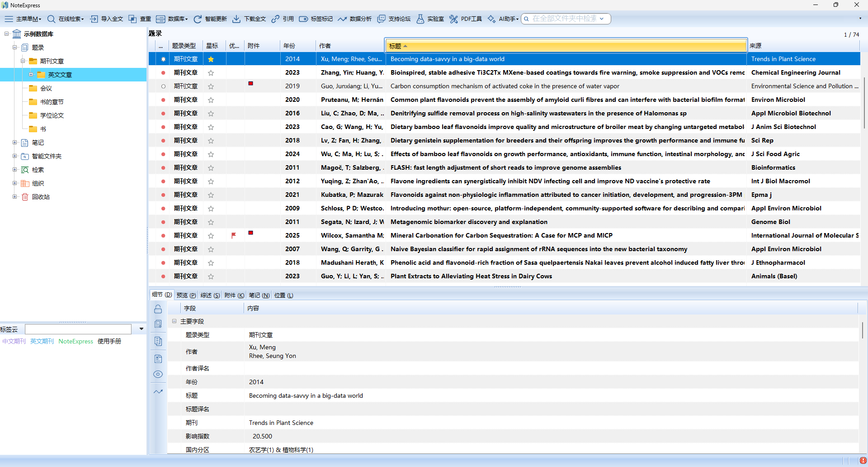Click the 智能更新 refresh icon
The height and width of the screenshot is (467, 868).
pos(198,19)
